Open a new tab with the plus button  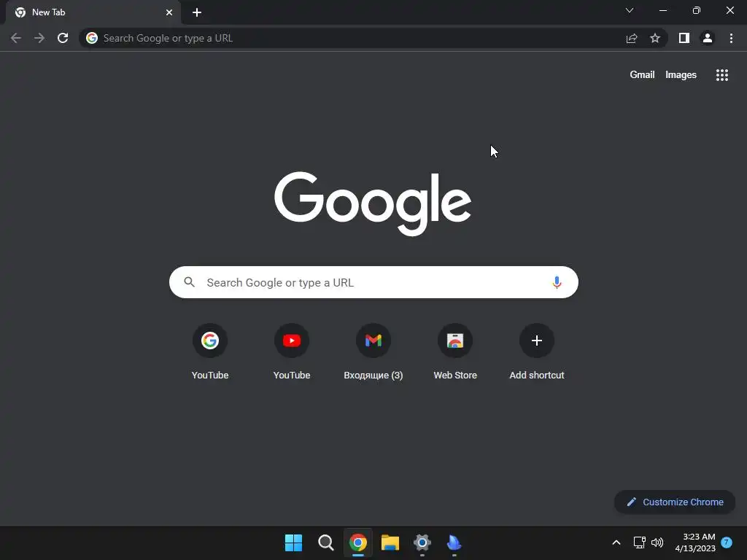click(197, 12)
